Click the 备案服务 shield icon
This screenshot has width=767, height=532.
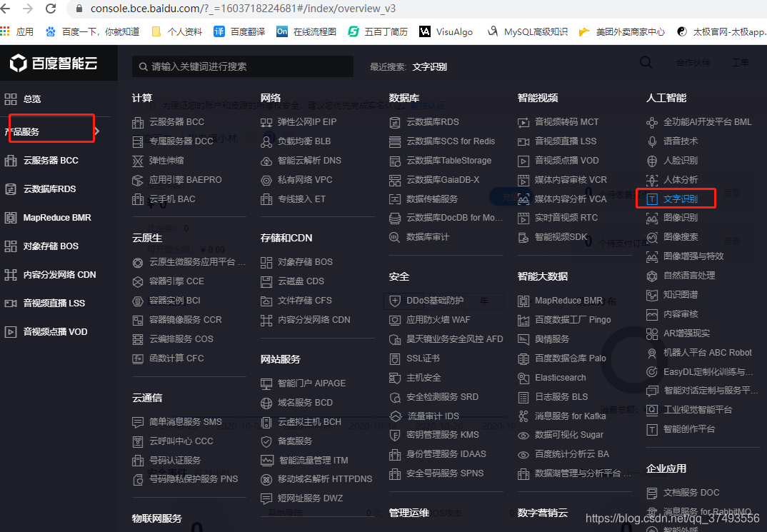point(266,441)
